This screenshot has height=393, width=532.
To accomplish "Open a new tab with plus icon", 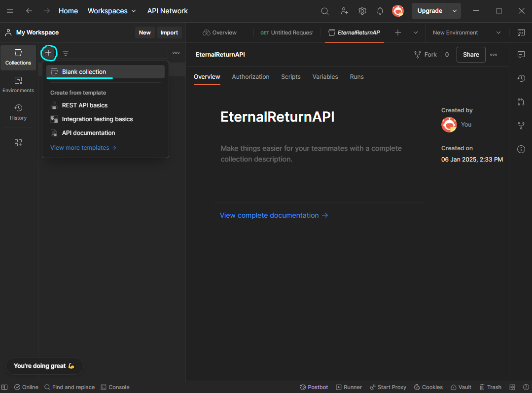I will point(397,33).
